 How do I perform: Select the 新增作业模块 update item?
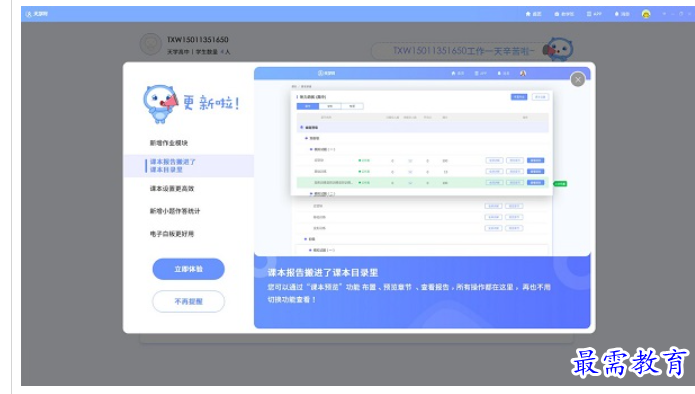[x=169, y=143]
